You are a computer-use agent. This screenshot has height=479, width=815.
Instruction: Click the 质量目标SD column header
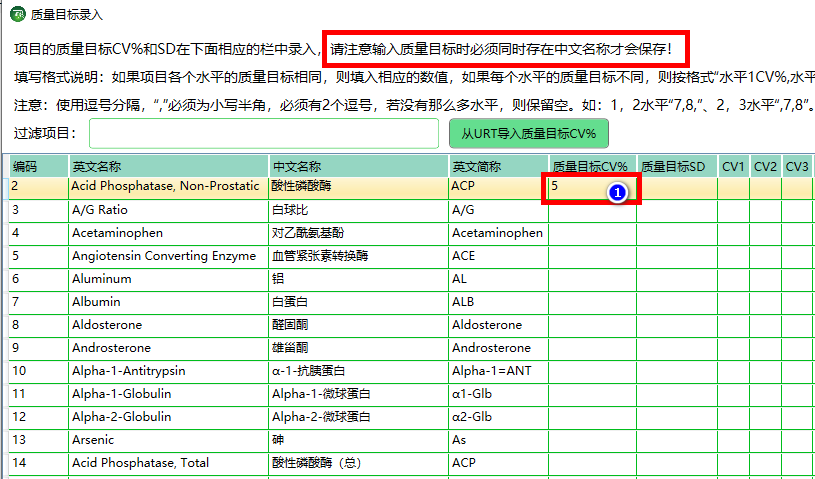676,166
